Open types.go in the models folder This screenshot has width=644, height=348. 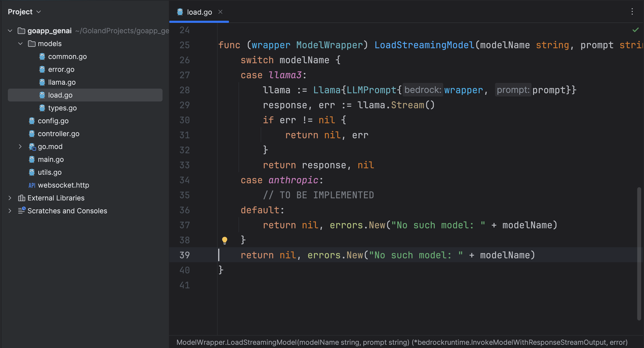click(62, 108)
